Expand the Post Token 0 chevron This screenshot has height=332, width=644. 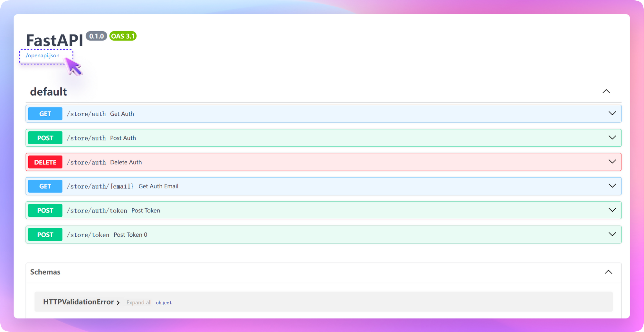coord(612,234)
